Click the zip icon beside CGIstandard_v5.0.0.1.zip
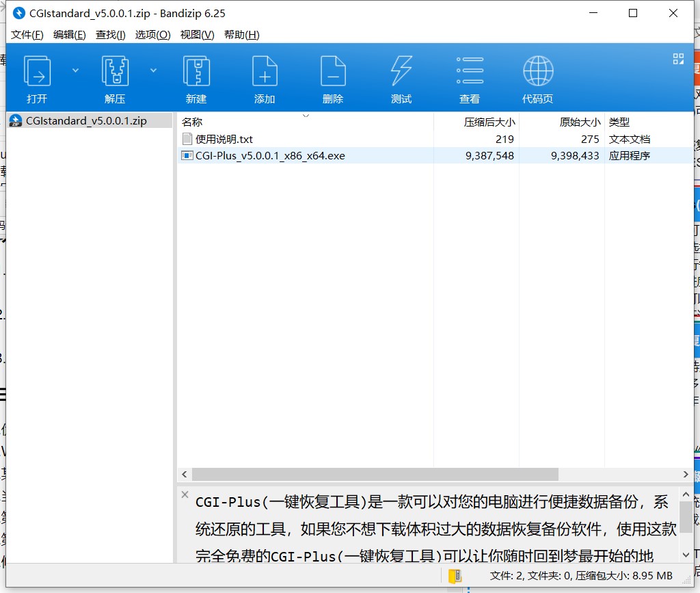 coord(16,120)
